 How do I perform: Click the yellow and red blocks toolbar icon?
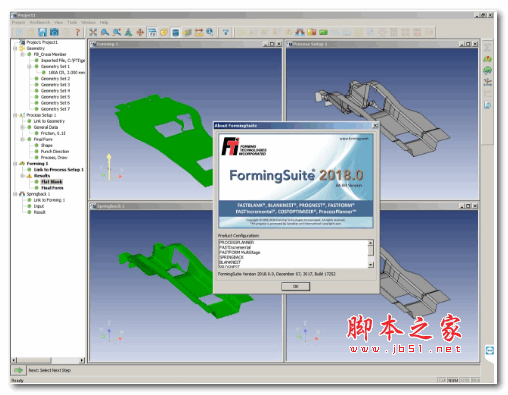click(312, 32)
